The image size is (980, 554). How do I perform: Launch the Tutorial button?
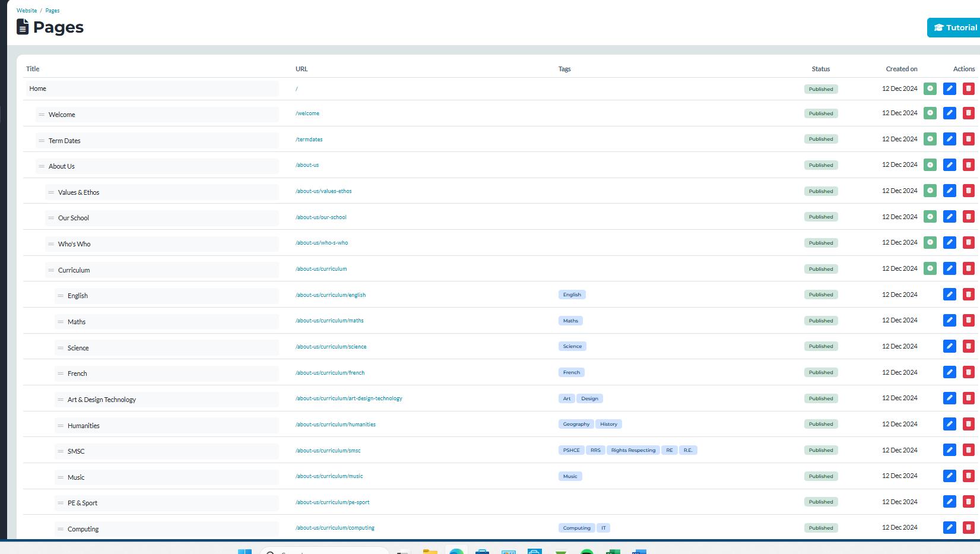coord(953,27)
